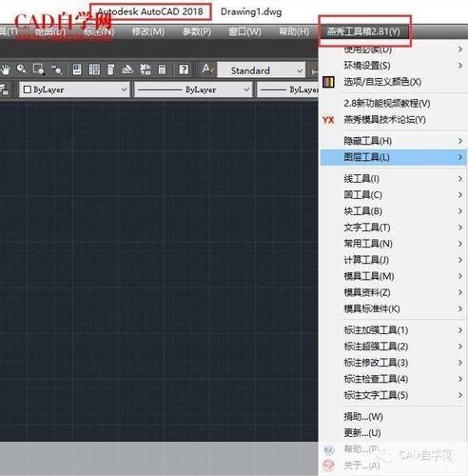468x476 pixels.
Task: Open the Tool Palettes window icon
Action: [x=110, y=69]
